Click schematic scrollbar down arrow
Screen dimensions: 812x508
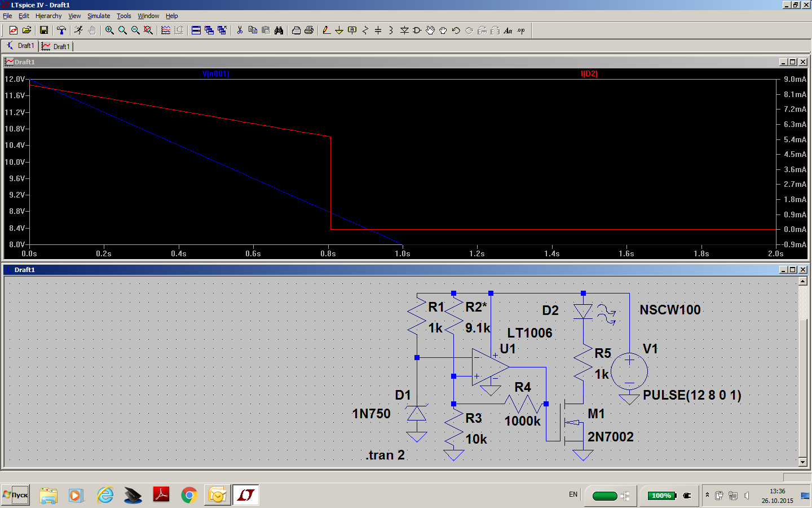tap(803, 462)
